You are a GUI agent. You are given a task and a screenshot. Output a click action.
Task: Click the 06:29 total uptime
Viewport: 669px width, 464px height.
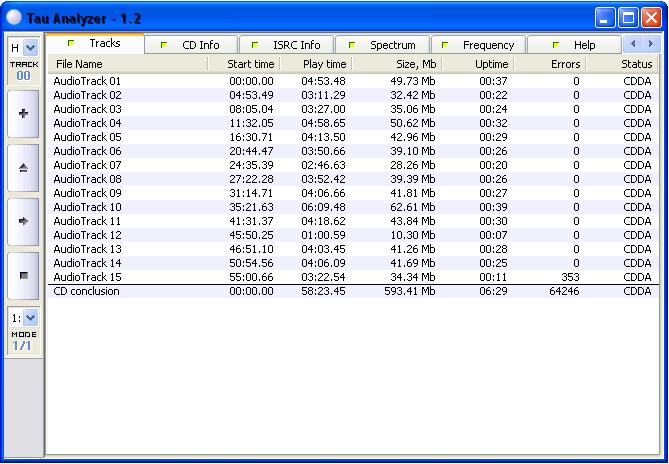coord(493,291)
